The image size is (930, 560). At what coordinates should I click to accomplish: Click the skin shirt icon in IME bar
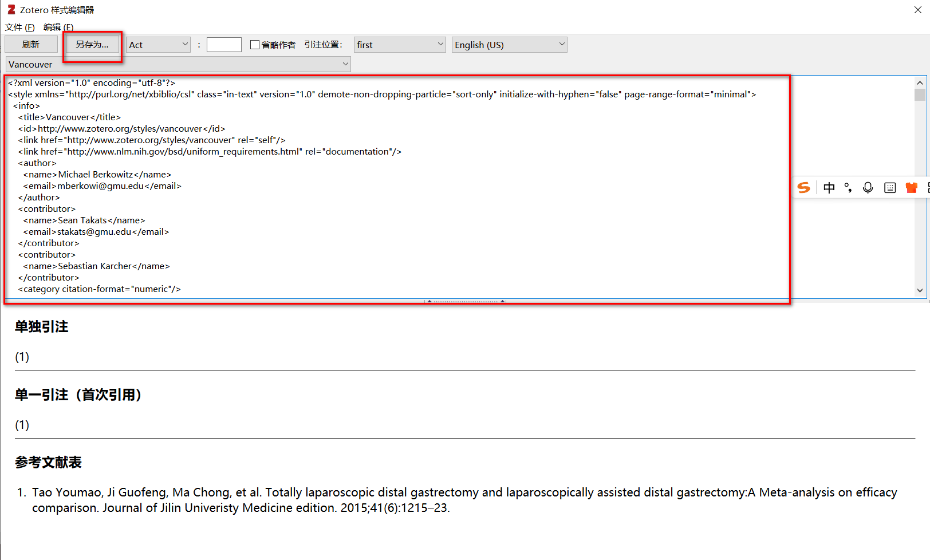point(912,188)
